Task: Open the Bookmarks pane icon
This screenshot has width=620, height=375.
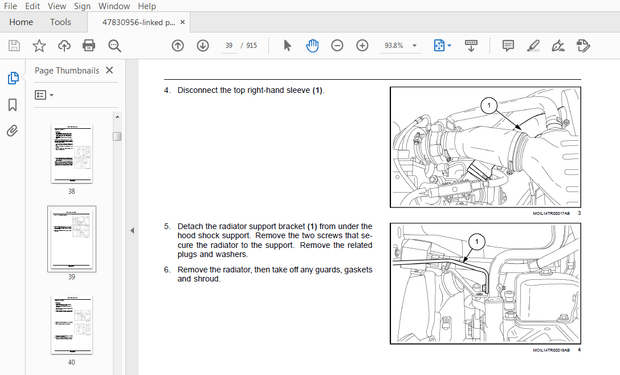Action: [13, 105]
